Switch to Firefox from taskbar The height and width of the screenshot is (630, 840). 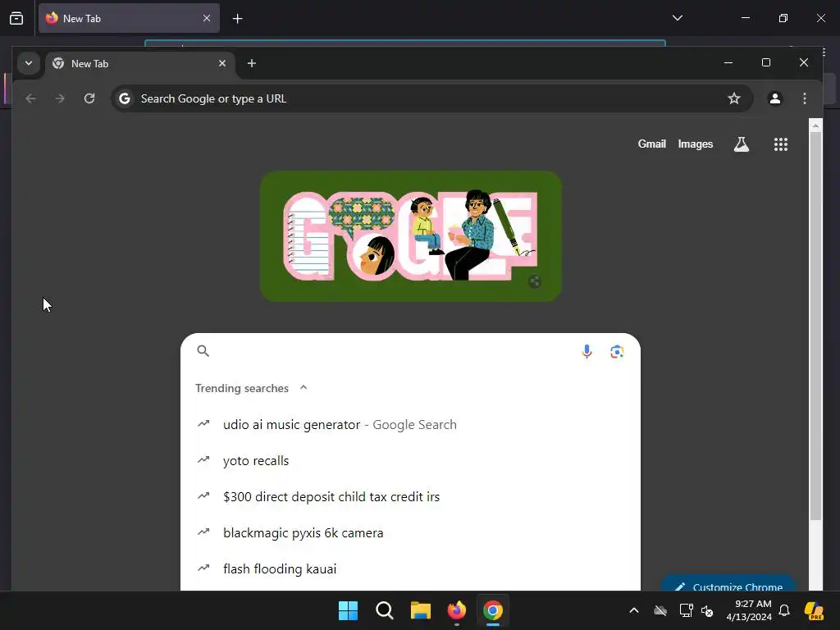click(457, 610)
